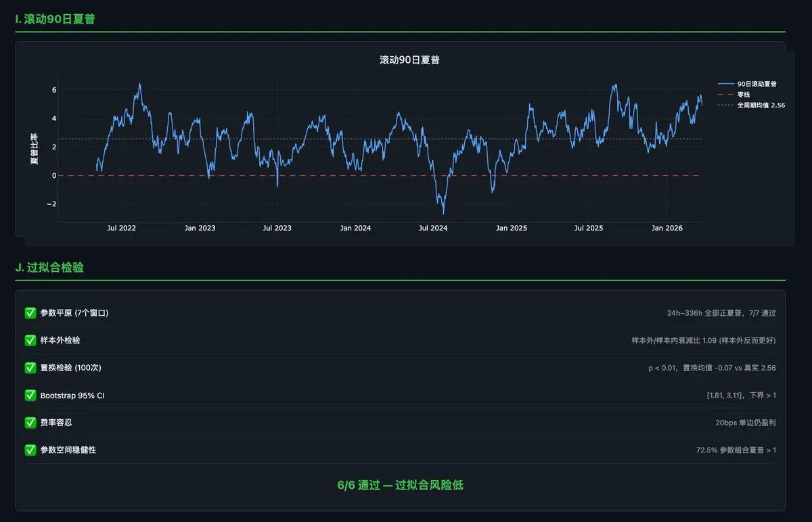Toggle the 零线 legend entry
Screen dimensions: 812x522
(734, 95)
